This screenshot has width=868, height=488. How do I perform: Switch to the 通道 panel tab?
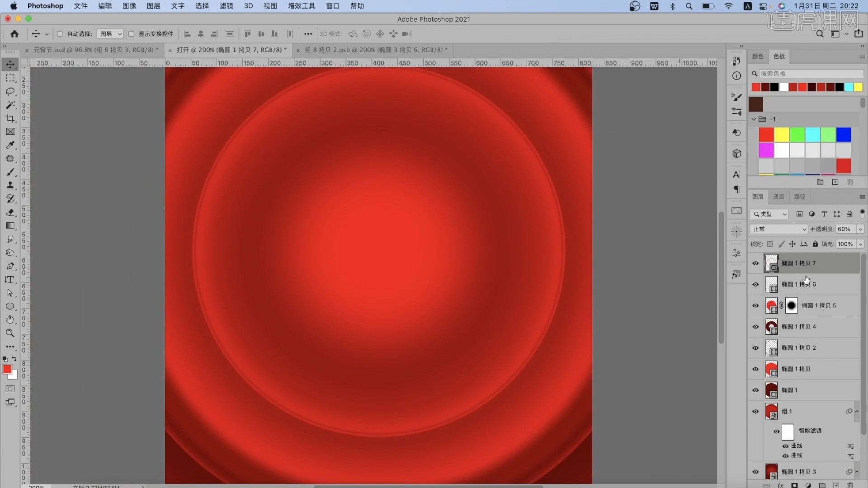(778, 197)
